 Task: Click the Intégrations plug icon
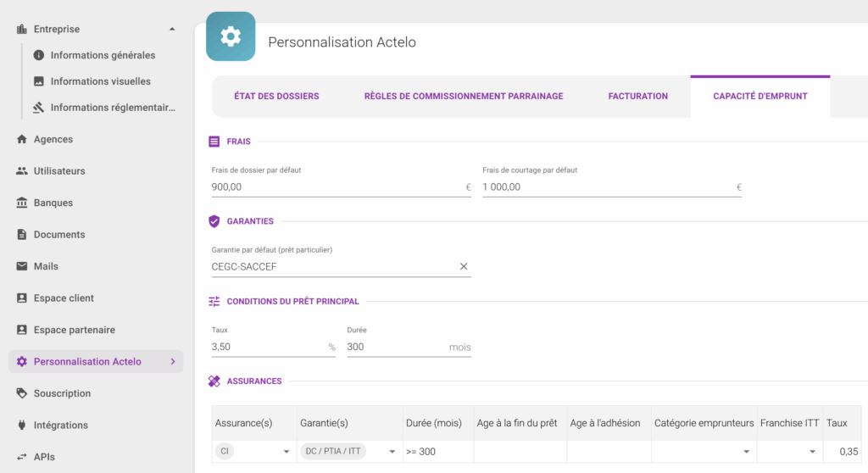point(21,425)
